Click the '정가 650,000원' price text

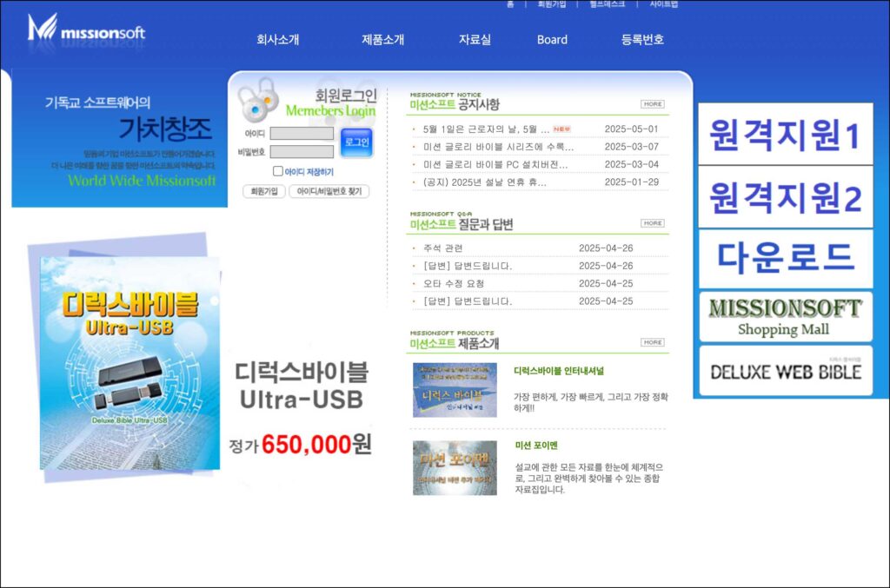pos(300,445)
